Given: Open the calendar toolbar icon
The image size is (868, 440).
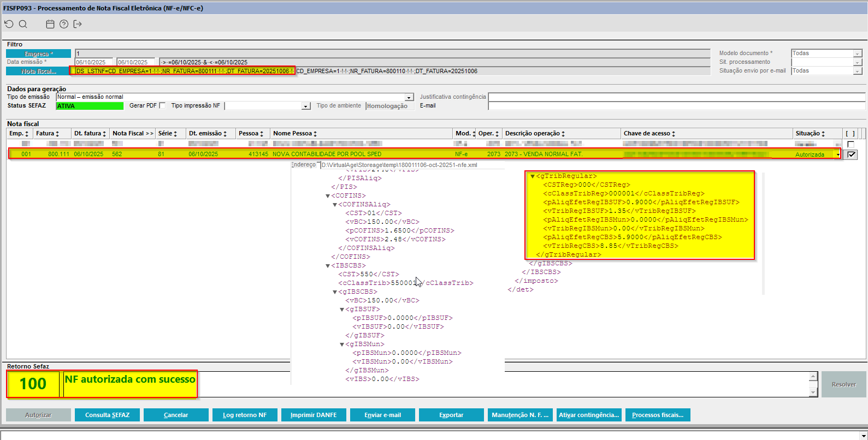Looking at the screenshot, I should (x=50, y=24).
